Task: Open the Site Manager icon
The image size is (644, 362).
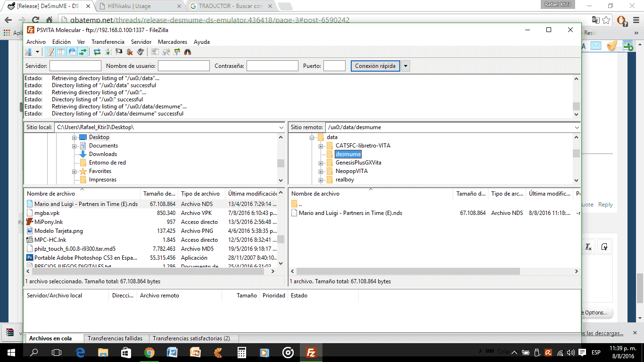Action: [x=29, y=52]
